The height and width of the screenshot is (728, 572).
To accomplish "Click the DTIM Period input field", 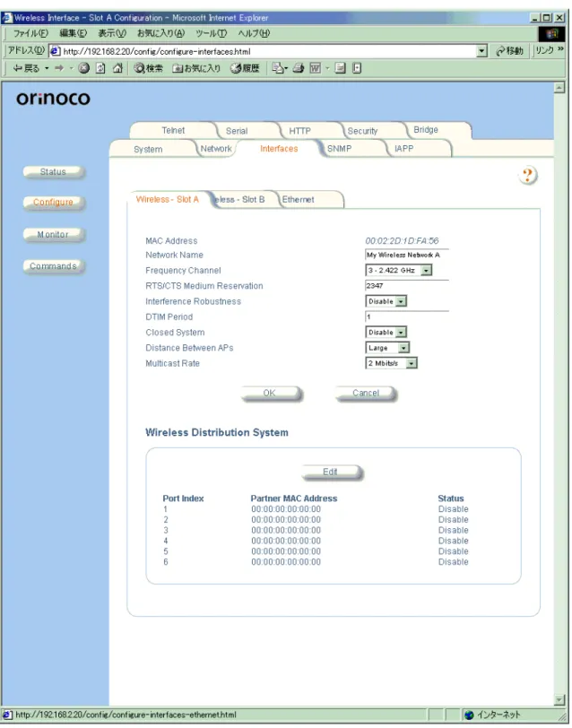I will coord(407,316).
